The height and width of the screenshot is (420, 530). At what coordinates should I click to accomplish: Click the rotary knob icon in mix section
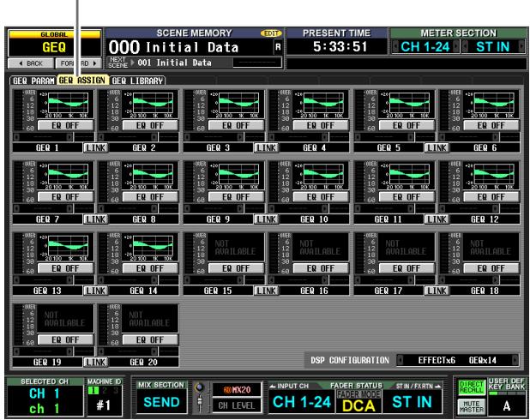200,387
